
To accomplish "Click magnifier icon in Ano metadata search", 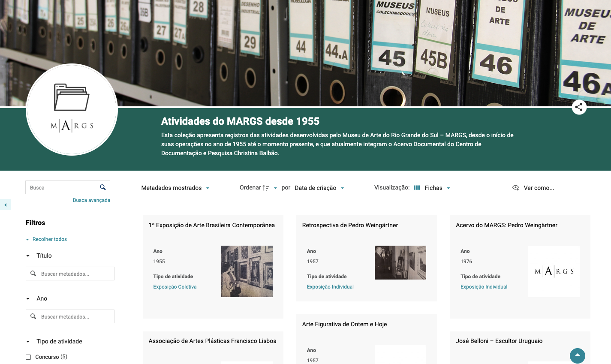I will (33, 316).
